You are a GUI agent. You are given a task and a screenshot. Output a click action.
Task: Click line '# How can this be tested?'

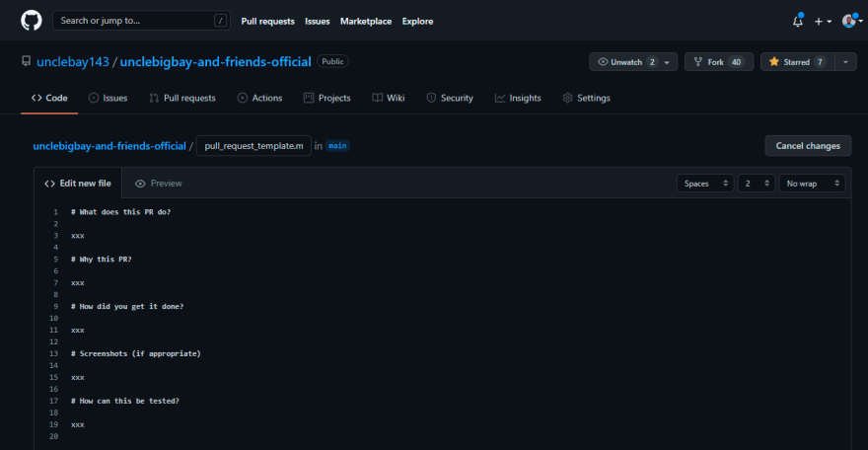(125, 401)
